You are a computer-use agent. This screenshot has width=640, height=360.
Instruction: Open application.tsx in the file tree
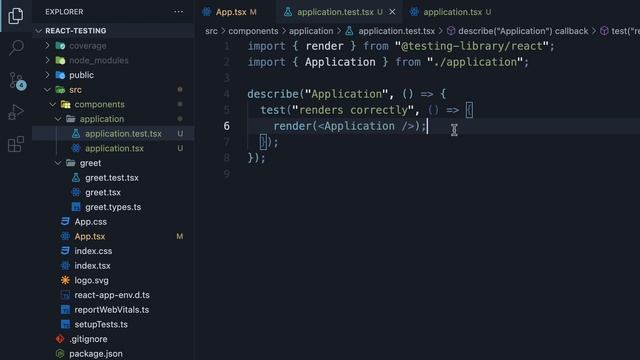[114, 148]
